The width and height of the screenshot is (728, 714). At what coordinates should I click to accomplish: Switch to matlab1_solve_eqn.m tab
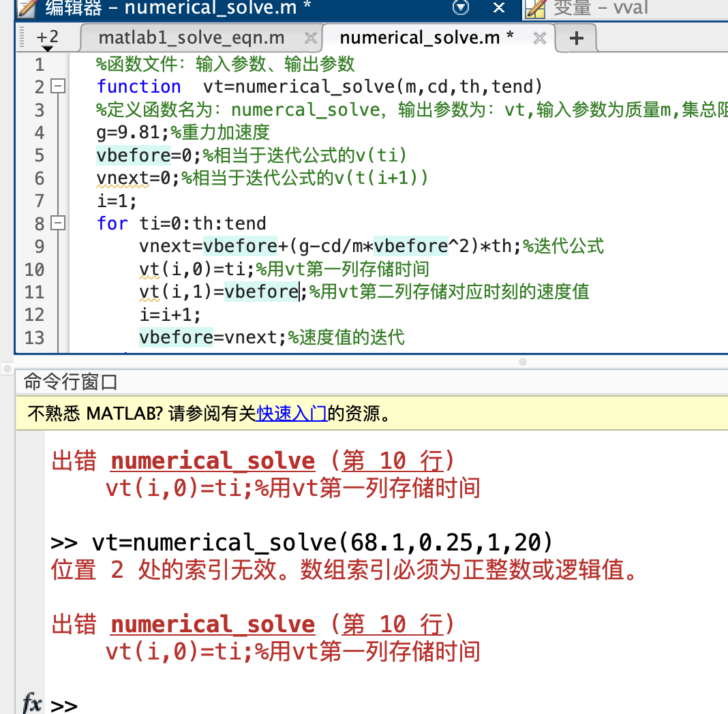[192, 37]
